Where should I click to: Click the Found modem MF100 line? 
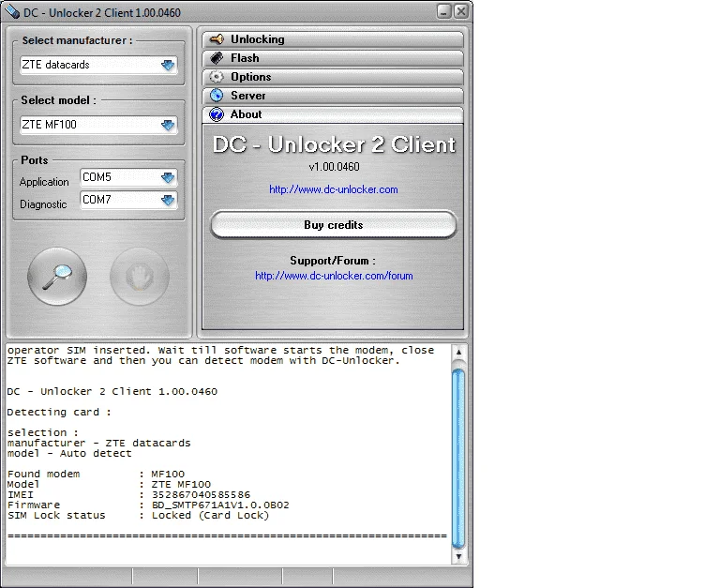click(x=96, y=475)
